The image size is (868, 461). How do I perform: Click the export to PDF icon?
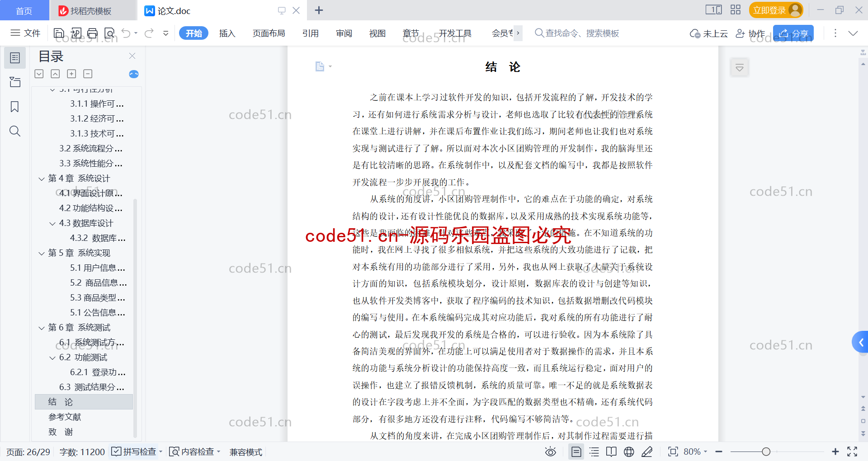pyautogui.click(x=76, y=33)
